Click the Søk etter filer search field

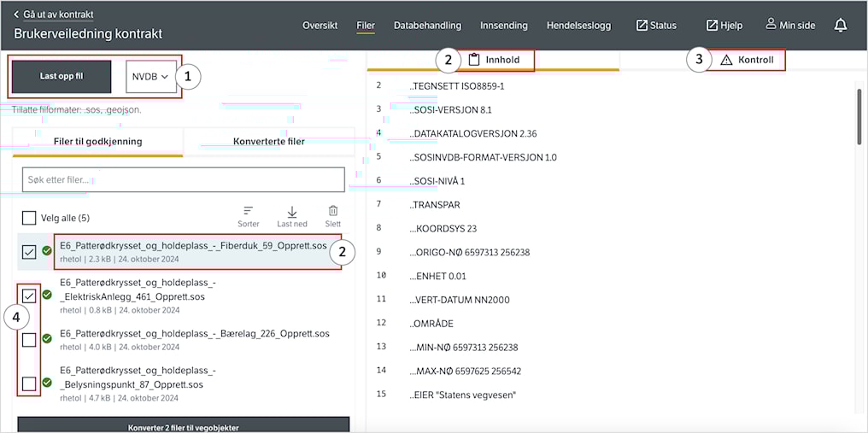[x=183, y=180]
